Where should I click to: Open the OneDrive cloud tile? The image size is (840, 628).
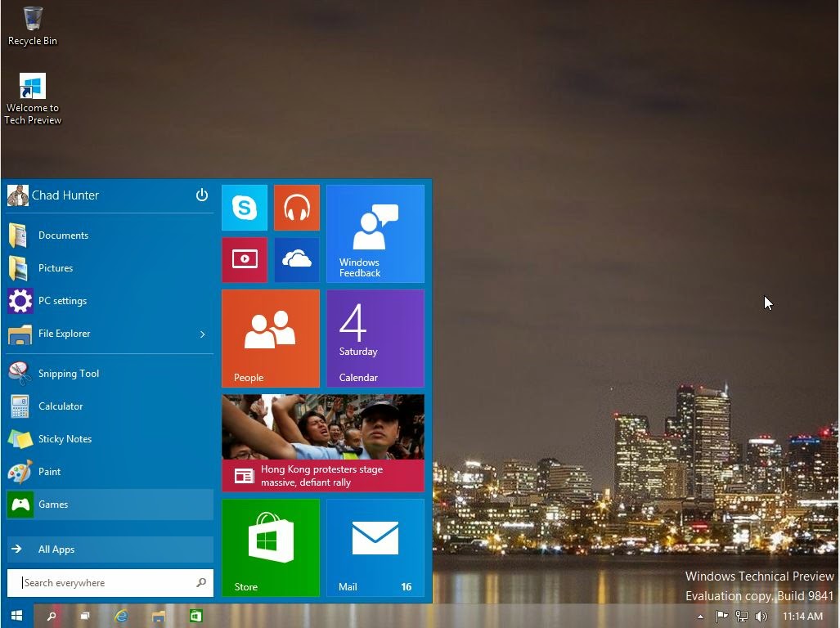297,260
